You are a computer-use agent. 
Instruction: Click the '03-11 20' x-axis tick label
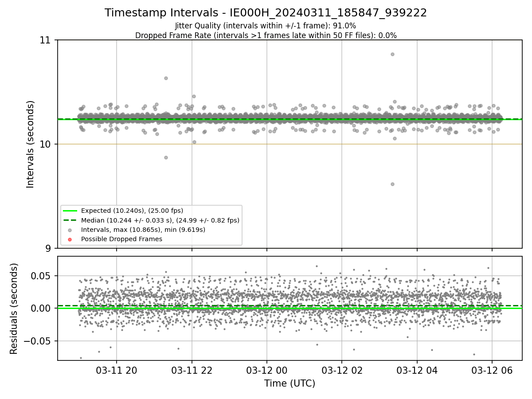[x=117, y=370]
